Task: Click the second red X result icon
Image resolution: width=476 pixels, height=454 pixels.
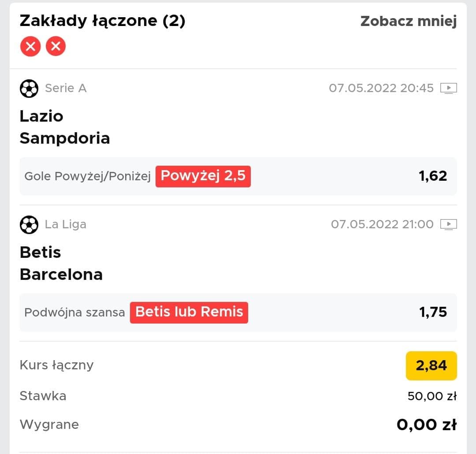Action: 56,46
